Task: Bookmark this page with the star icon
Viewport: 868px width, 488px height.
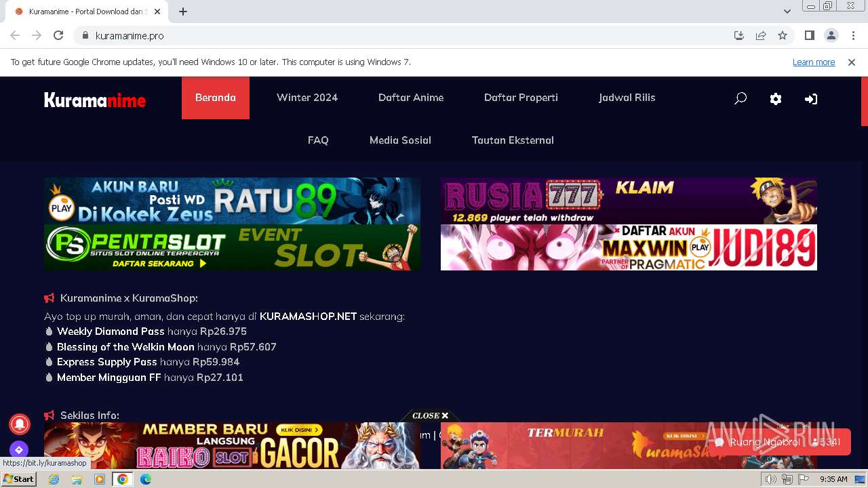Action: pos(783,35)
